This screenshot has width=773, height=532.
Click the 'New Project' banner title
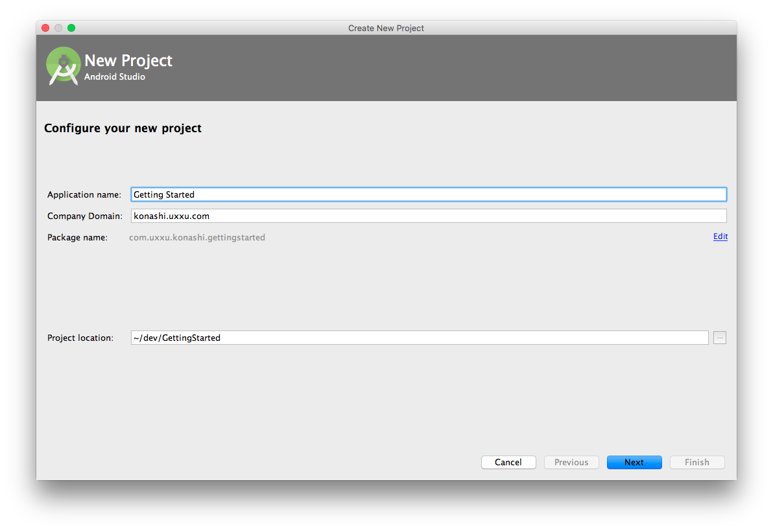[x=128, y=60]
